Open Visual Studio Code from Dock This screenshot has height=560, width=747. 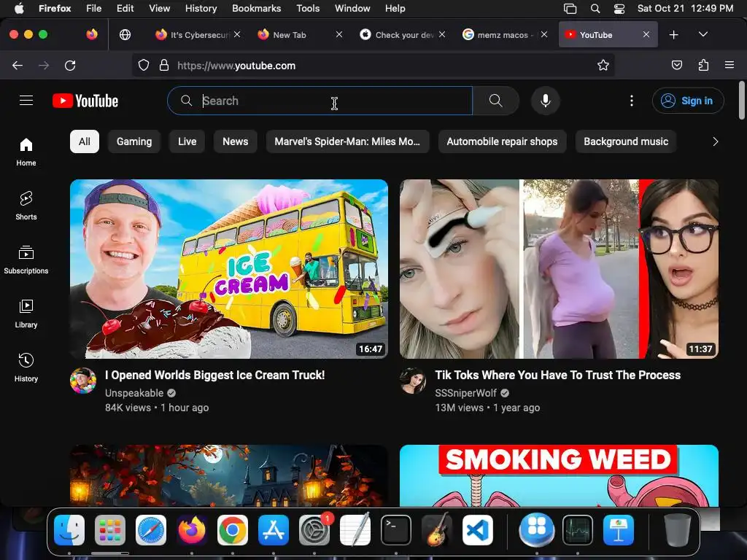(477, 530)
